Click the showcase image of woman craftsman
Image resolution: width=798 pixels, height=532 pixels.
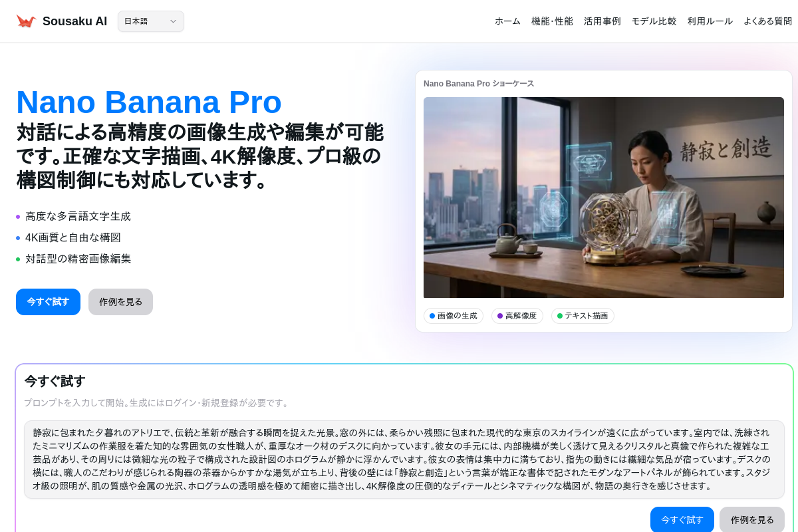[x=604, y=198]
